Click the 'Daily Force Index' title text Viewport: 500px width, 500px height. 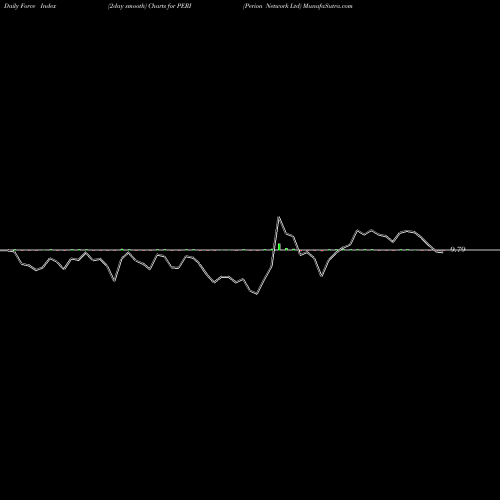[x=30, y=6]
